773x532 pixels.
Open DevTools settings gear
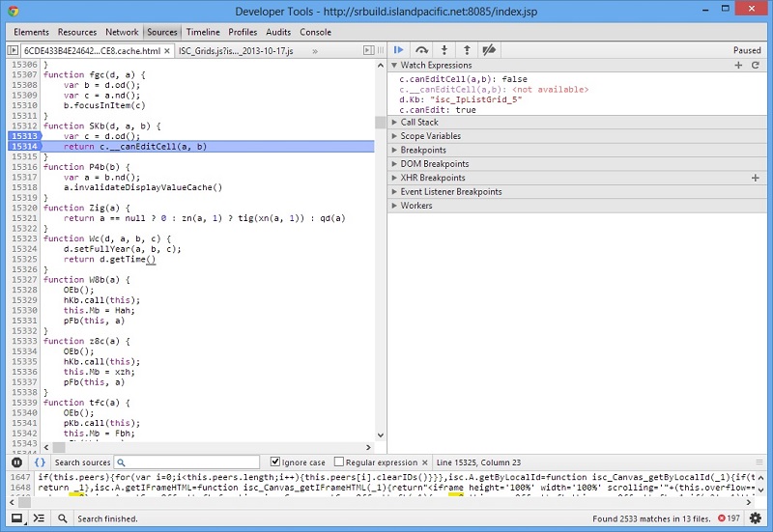[x=754, y=518]
